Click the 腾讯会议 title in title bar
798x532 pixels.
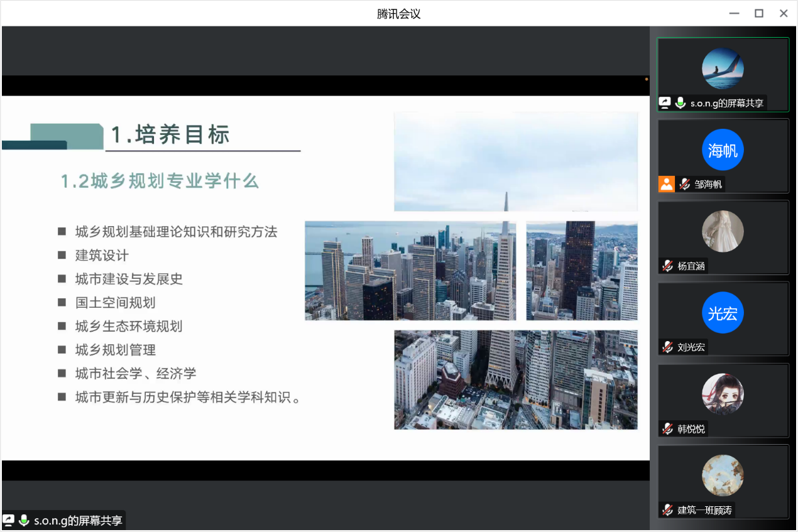pyautogui.click(x=398, y=14)
